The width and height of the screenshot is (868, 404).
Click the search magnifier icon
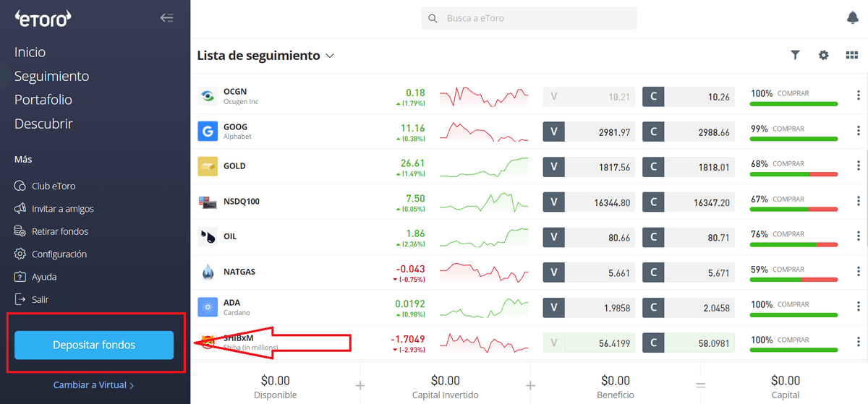tap(433, 18)
